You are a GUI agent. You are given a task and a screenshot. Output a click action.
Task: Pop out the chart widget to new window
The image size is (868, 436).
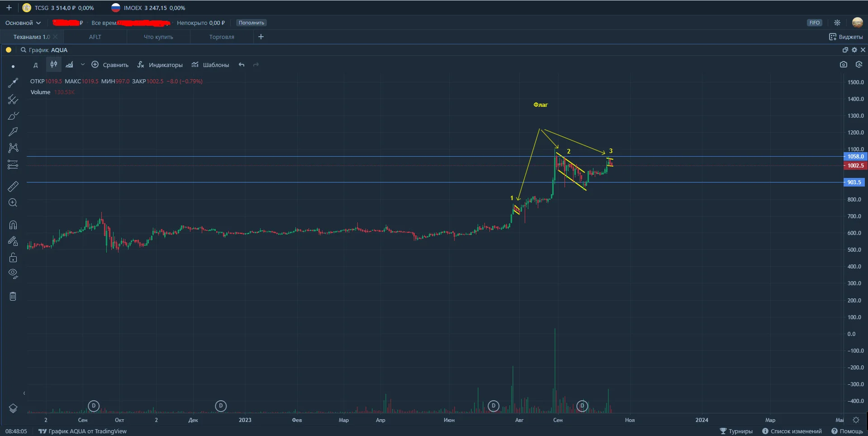point(845,50)
